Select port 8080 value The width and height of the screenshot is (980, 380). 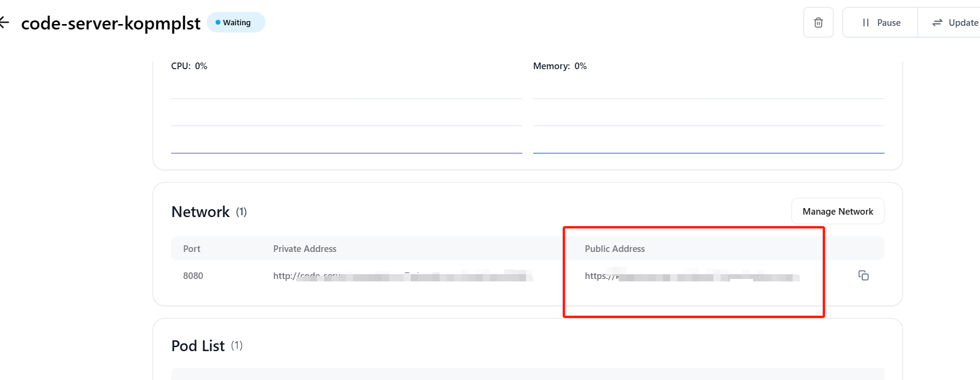193,276
